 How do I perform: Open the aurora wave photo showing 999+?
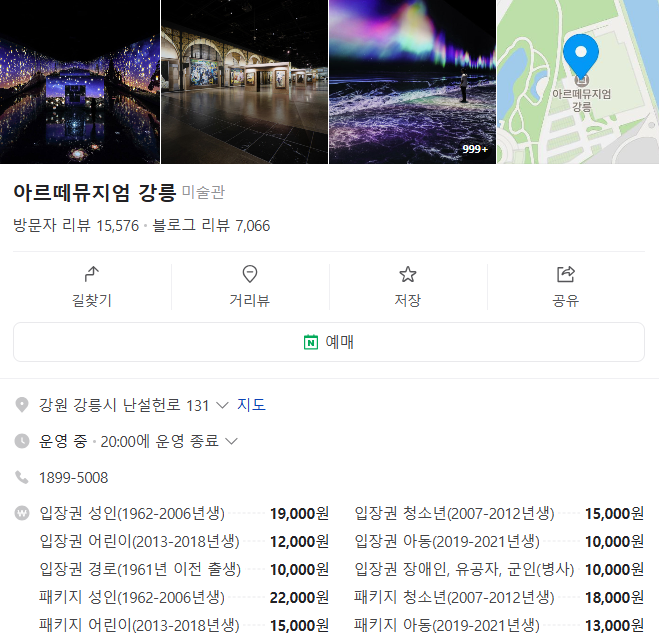coord(412,82)
